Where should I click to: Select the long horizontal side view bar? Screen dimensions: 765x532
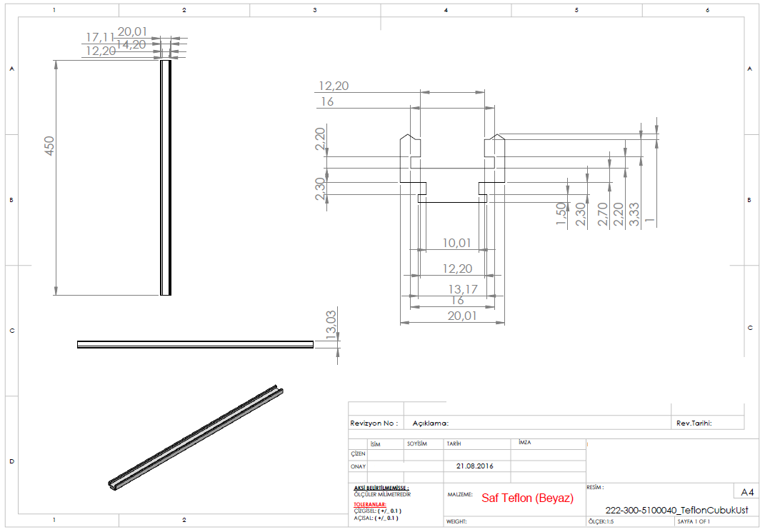tap(195, 344)
